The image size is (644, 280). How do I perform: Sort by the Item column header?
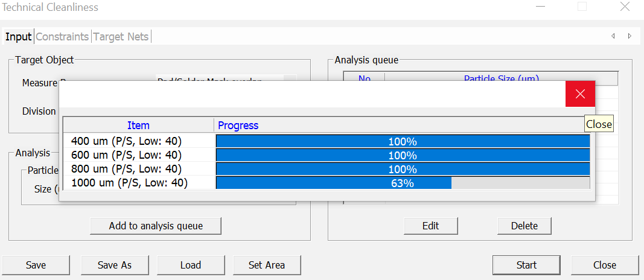(138, 126)
